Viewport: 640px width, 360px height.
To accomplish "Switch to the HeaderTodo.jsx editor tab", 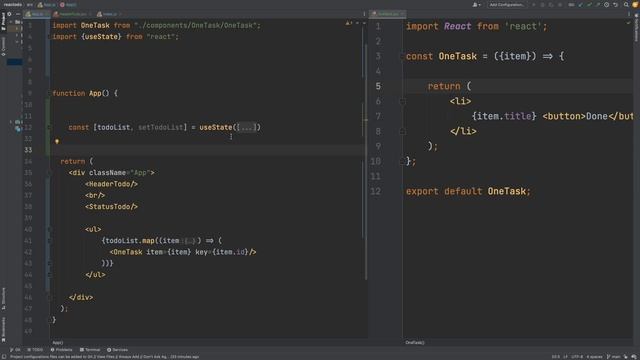I will (x=72, y=14).
